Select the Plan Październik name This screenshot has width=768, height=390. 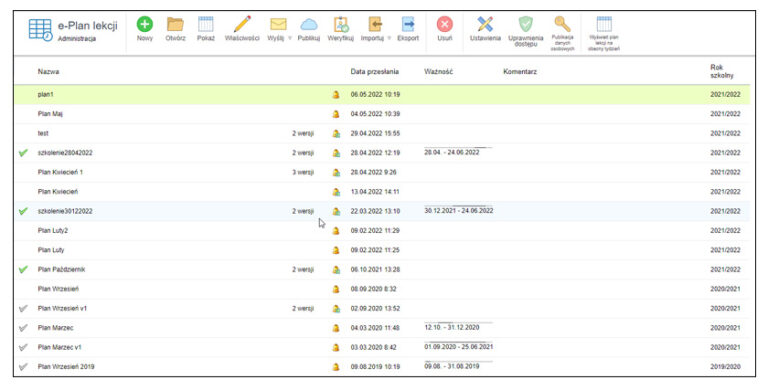tap(61, 269)
